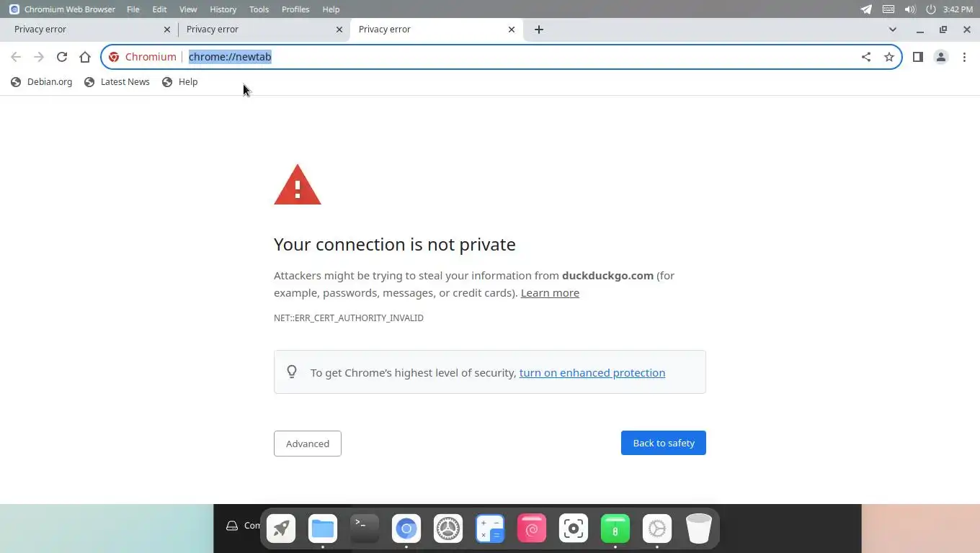Switch to the first Privacy error tab

point(86,30)
